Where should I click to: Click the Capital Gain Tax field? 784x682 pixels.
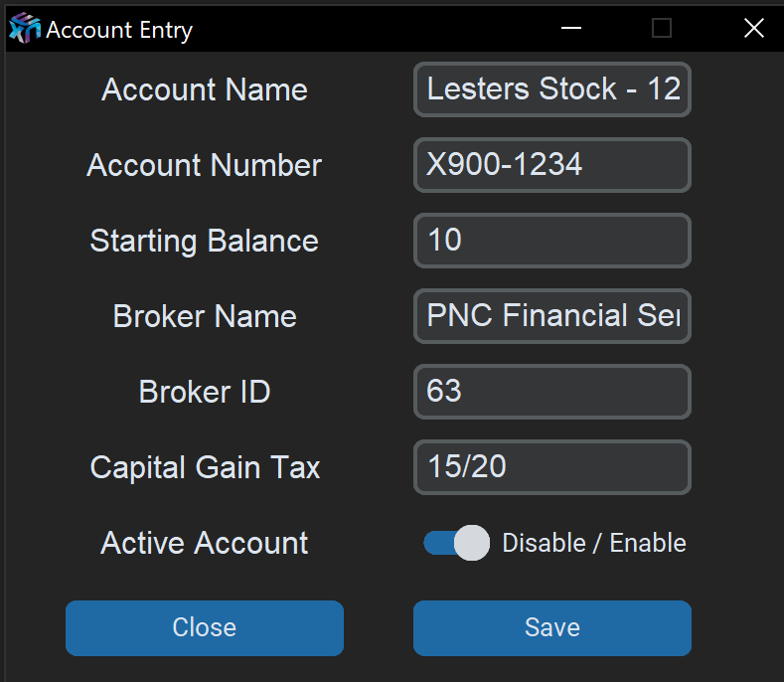pyautogui.click(x=551, y=467)
